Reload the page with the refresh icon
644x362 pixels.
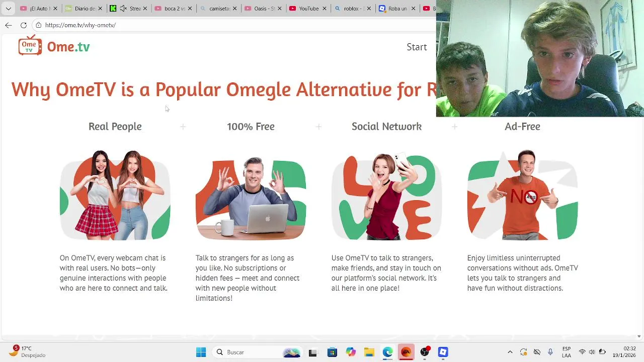24,25
